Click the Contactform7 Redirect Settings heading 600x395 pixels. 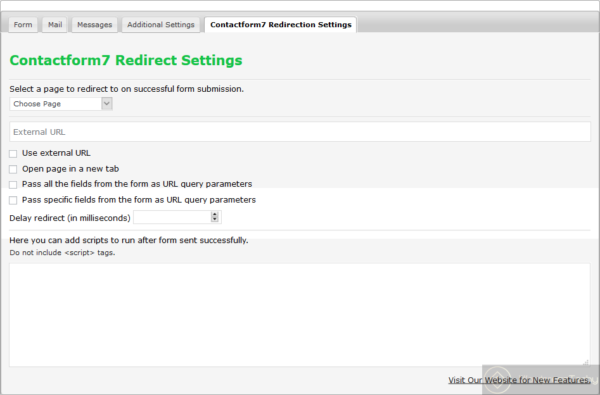pyautogui.click(x=126, y=60)
